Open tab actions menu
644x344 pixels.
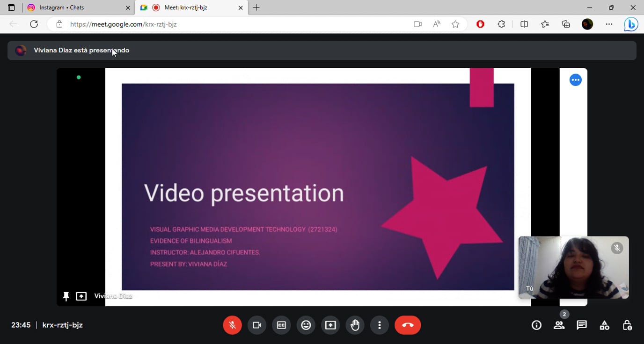point(11,7)
